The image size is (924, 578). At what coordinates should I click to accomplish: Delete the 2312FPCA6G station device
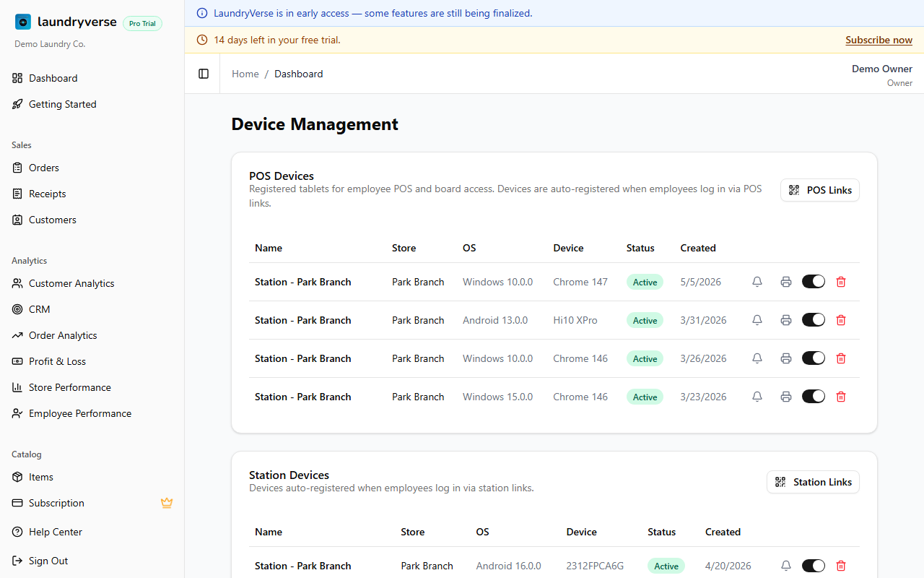pos(841,566)
